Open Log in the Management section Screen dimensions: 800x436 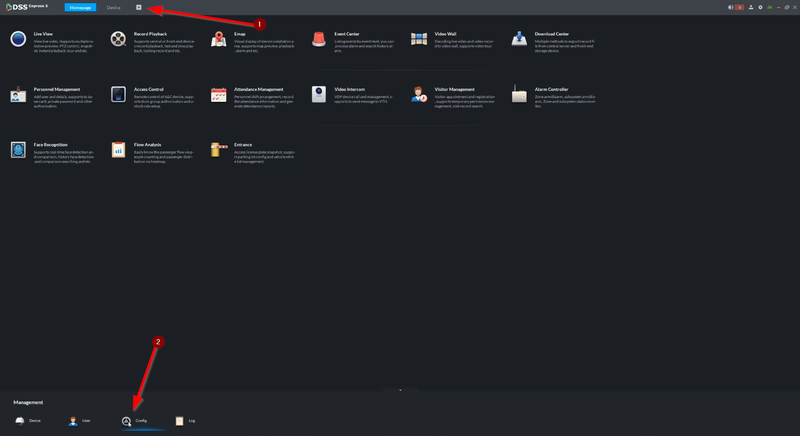[185, 421]
